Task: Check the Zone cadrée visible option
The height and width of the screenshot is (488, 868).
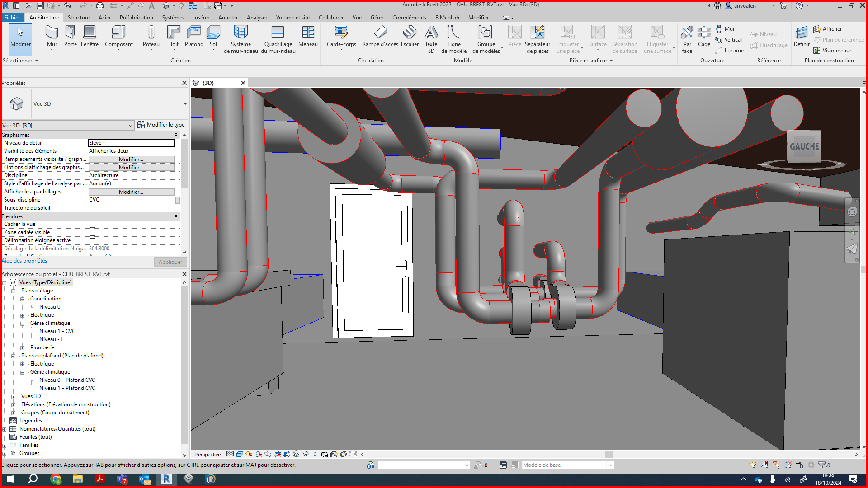Action: coord(93,233)
